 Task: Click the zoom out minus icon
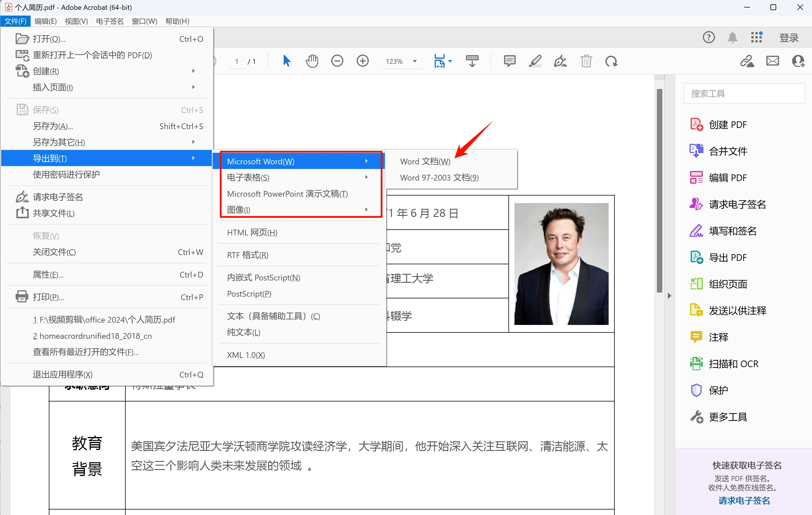337,61
